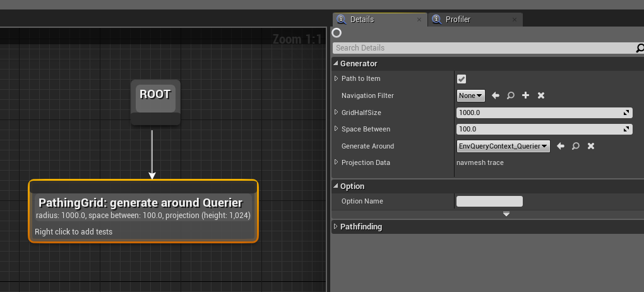This screenshot has height=292, width=644.
Task: Create new Navigation Filter with plus icon
Action: (525, 95)
